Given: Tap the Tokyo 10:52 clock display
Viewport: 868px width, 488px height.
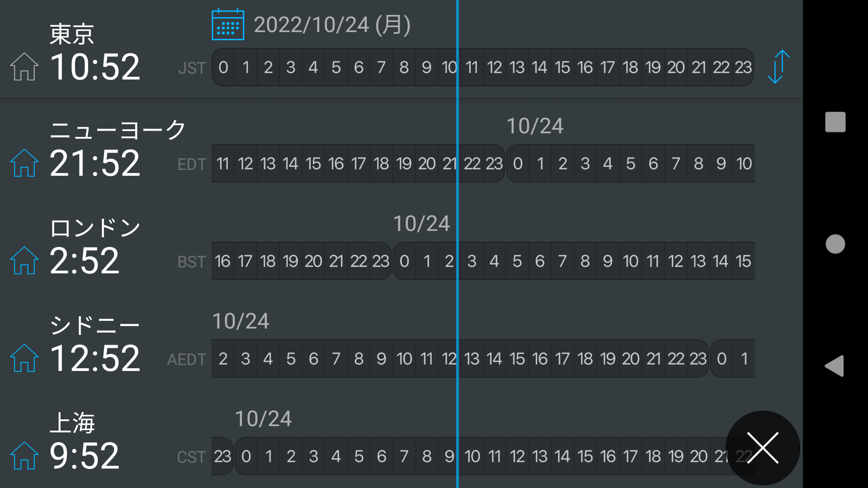Looking at the screenshot, I should [x=95, y=67].
